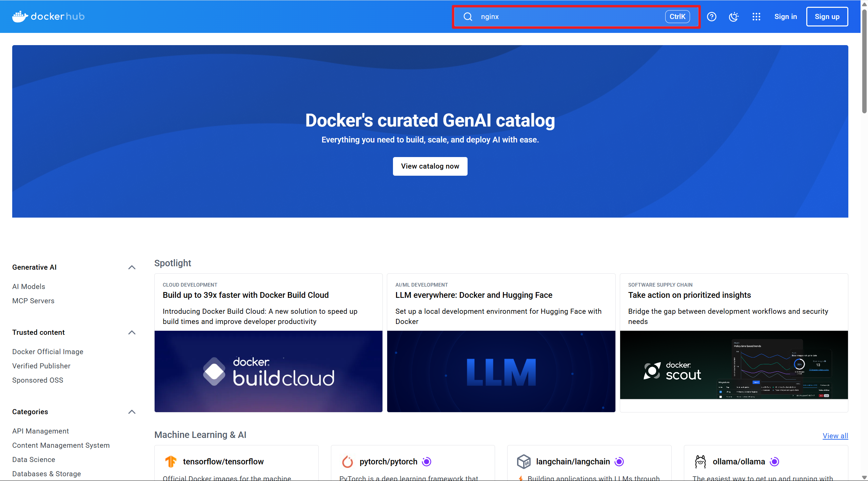Screen dimensions: 868x481
Task: Click ollama sponsored OSS badge icon
Action: [x=775, y=462]
